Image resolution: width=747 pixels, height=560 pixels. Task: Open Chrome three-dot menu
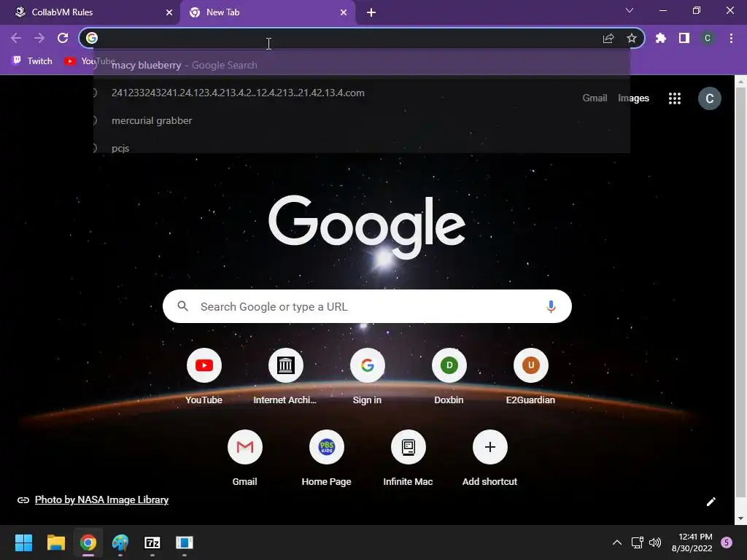pos(731,38)
